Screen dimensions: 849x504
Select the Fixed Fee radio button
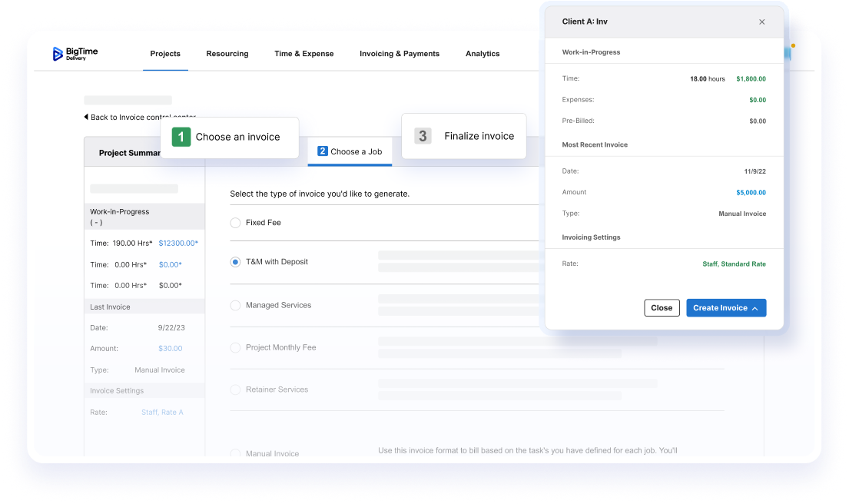point(236,223)
